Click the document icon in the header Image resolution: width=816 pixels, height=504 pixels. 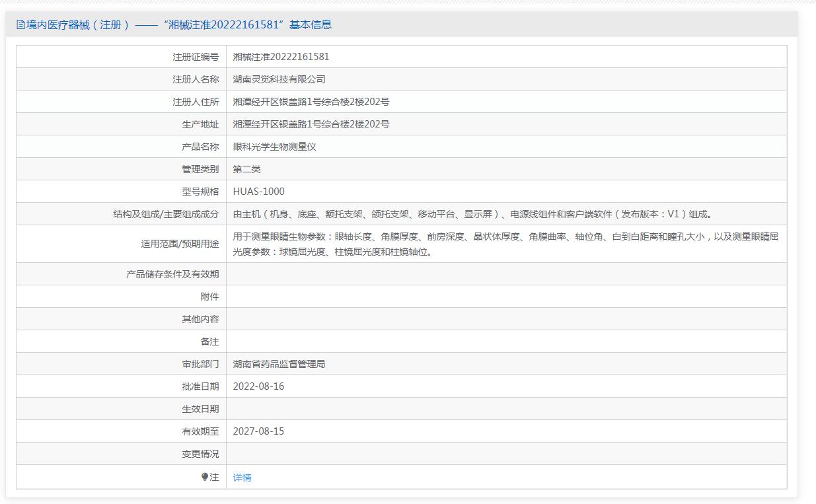tap(21, 25)
